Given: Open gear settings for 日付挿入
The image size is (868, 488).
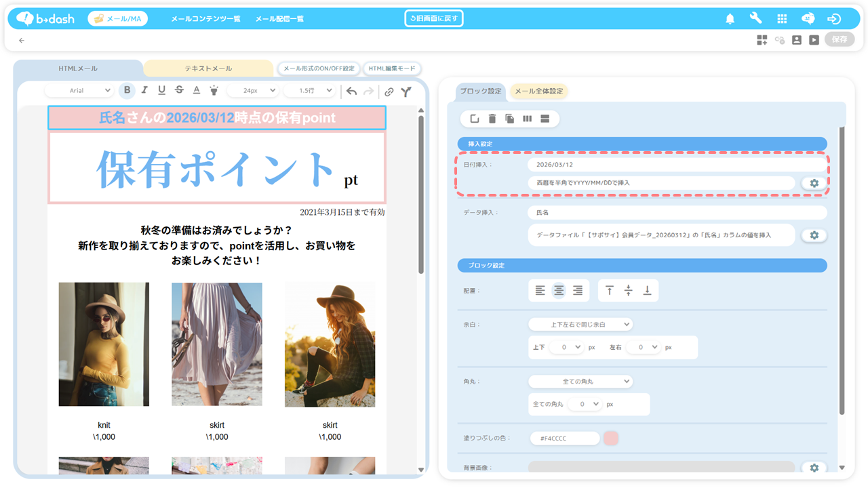Looking at the screenshot, I should click(x=814, y=183).
